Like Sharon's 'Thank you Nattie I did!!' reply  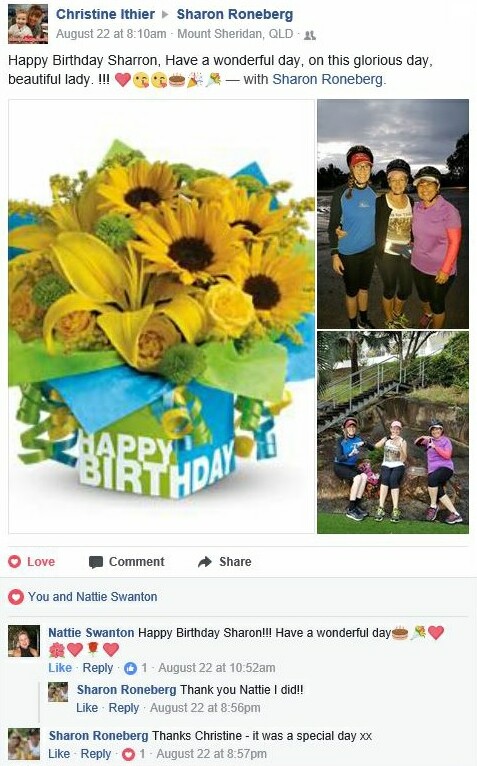point(87,708)
